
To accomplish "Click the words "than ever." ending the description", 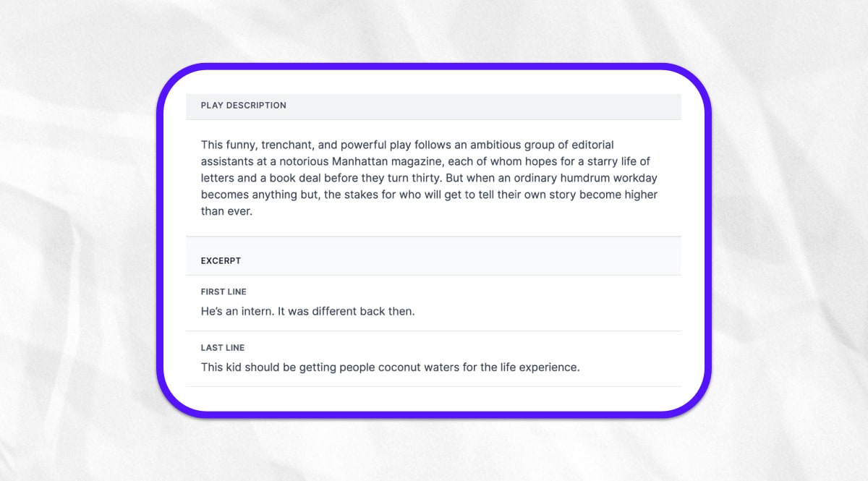I will (x=226, y=212).
